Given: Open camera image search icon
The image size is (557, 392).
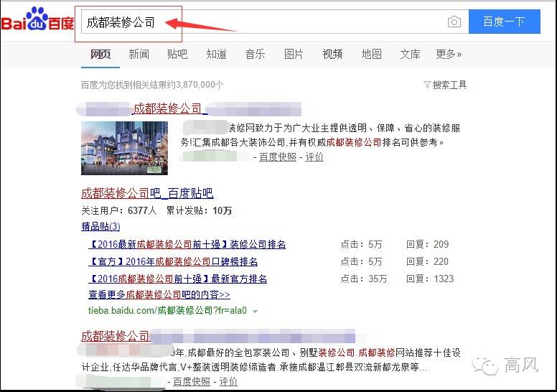Looking at the screenshot, I should (454, 22).
